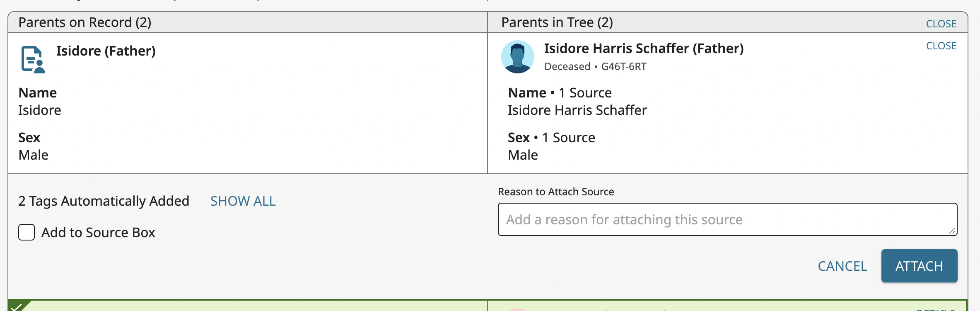Click SHOW ALL for automatically added tags
Viewport: 980px width, 311px height.
243,201
